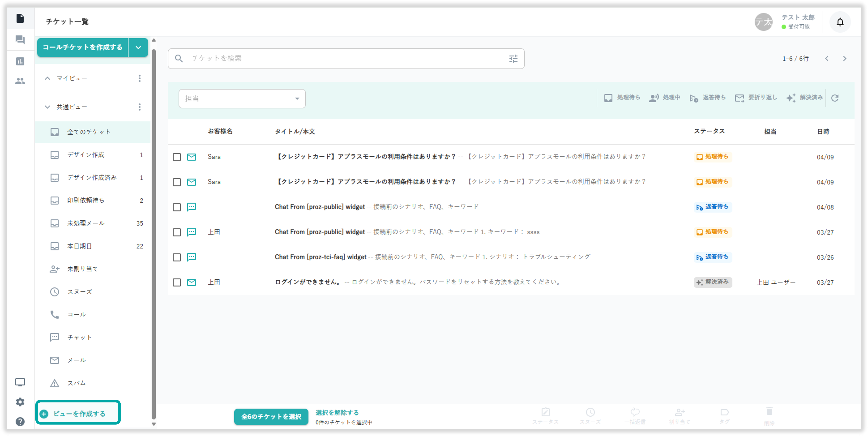The image size is (868, 436).
Task: Expand the コールチケット create dropdown arrow
Action: coord(138,48)
